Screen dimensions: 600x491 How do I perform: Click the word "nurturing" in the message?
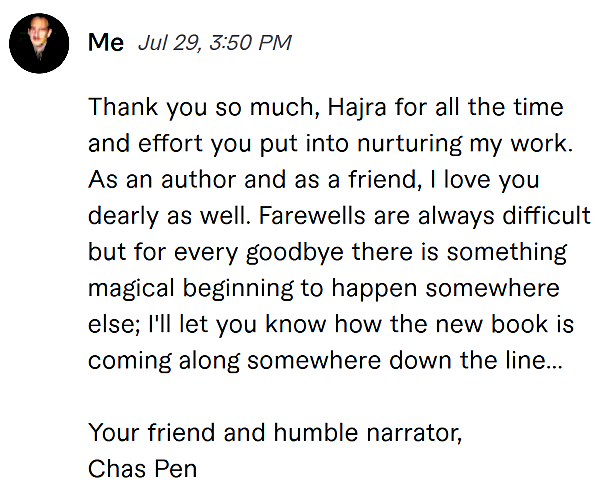[409, 144]
